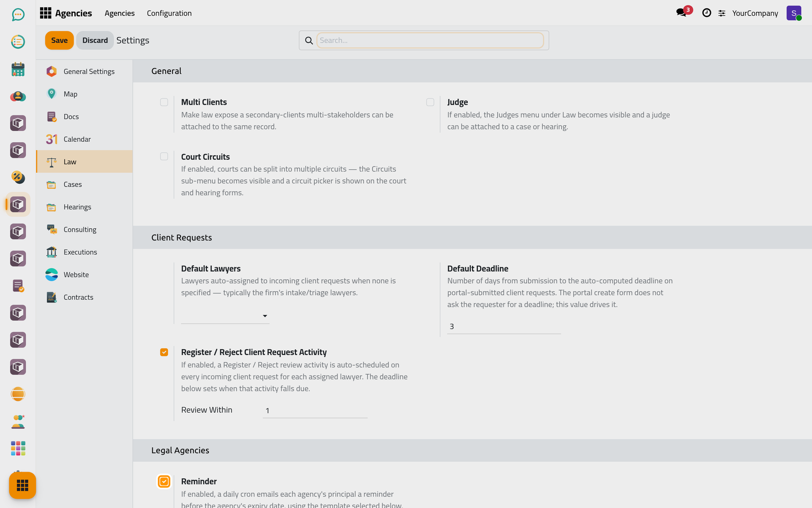The image size is (812, 508).
Task: Open the user avatar menu
Action: coord(794,13)
